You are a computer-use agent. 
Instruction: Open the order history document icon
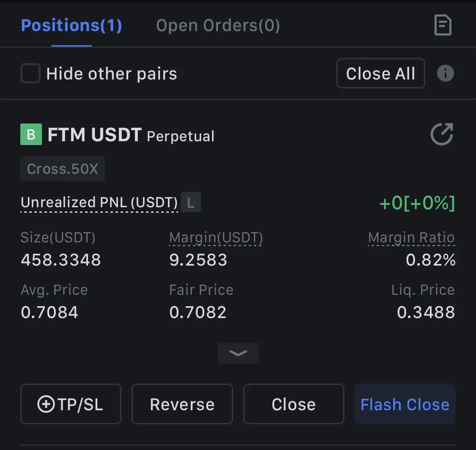(x=443, y=25)
